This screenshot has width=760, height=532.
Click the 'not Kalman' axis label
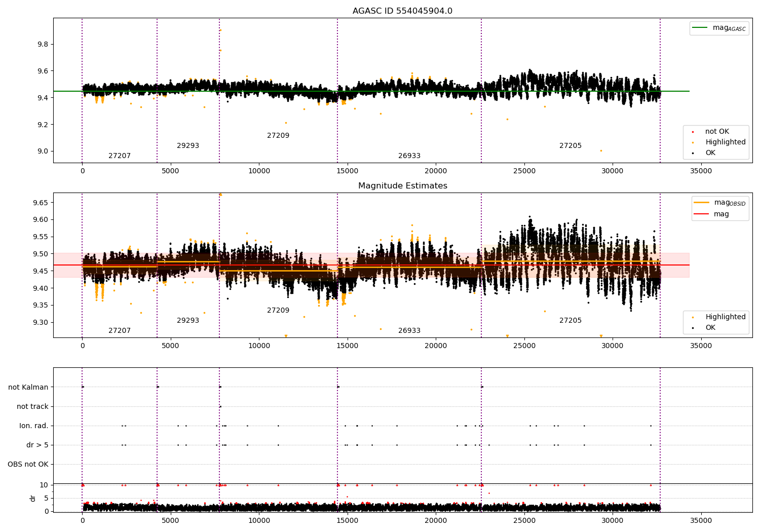click(28, 388)
